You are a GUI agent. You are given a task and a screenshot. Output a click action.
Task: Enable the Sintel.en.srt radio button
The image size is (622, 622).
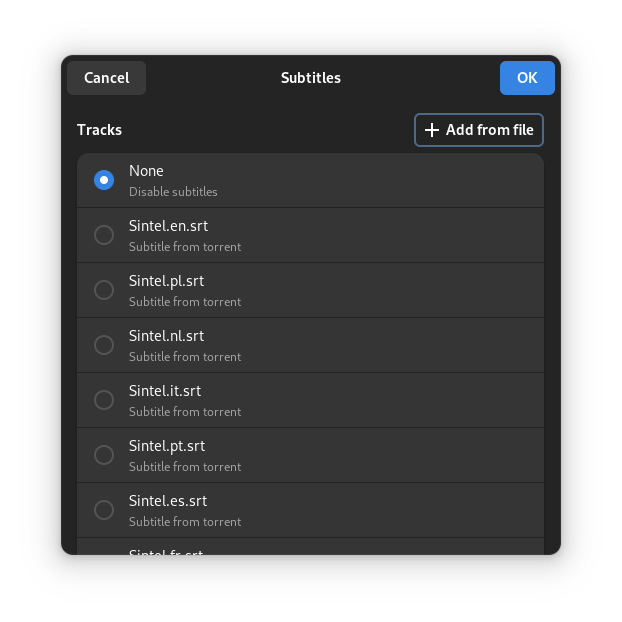click(104, 235)
